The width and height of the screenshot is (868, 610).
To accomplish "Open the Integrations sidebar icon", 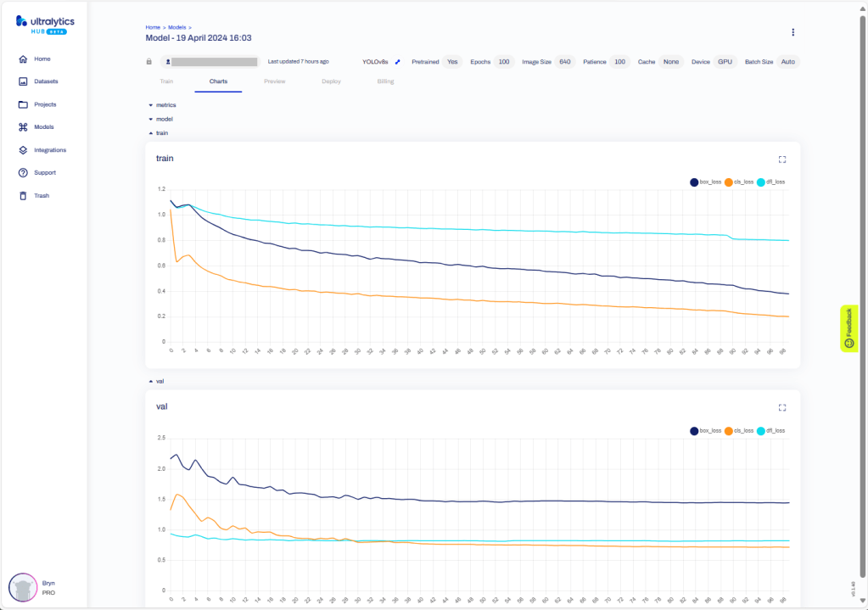I will [x=23, y=150].
